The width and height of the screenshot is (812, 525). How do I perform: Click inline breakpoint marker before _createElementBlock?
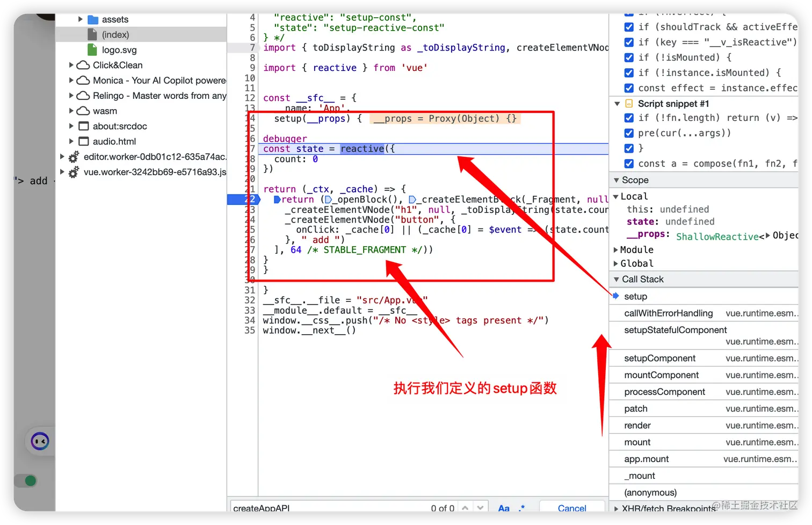tap(412, 199)
